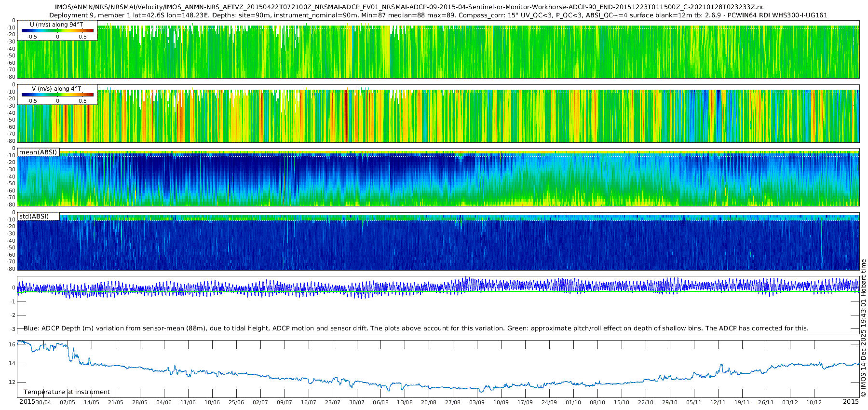Select the 'Temperature at instrument' label
This screenshot has width=868, height=410.
pyautogui.click(x=67, y=392)
